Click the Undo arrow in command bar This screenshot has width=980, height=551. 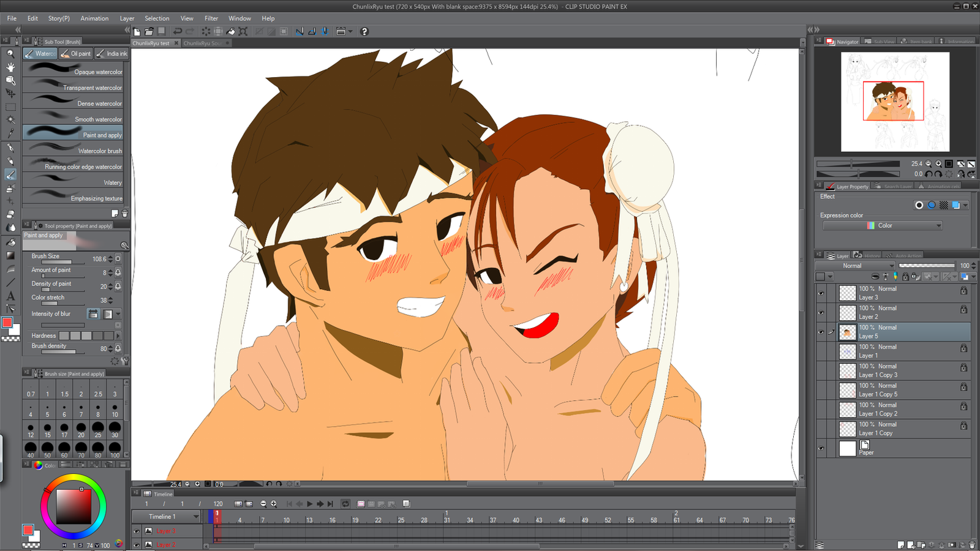click(x=178, y=31)
